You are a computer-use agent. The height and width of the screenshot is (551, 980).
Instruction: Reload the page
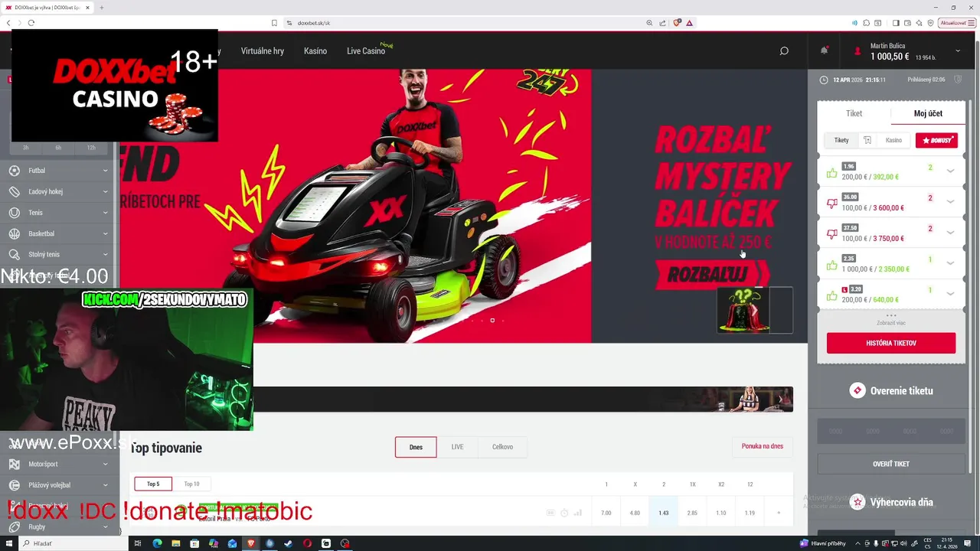pos(31,23)
